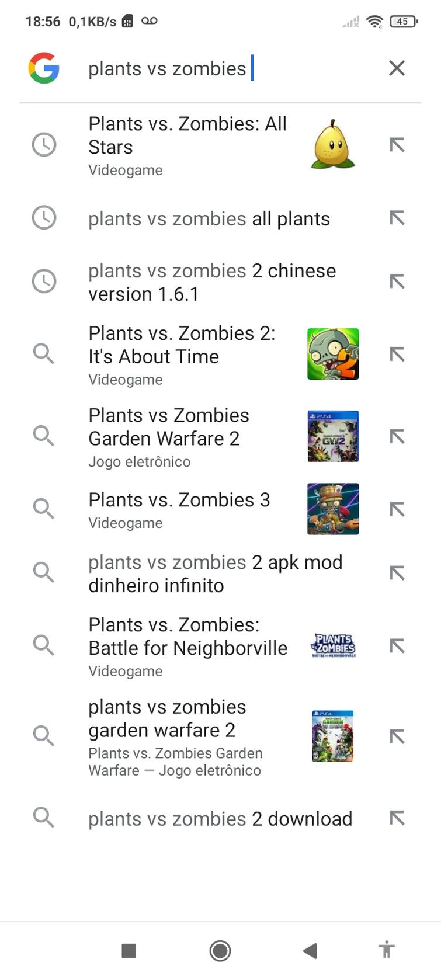Tap the arrow beside 'chinese version 1.6.1'
The image size is (441, 980).
click(x=397, y=282)
